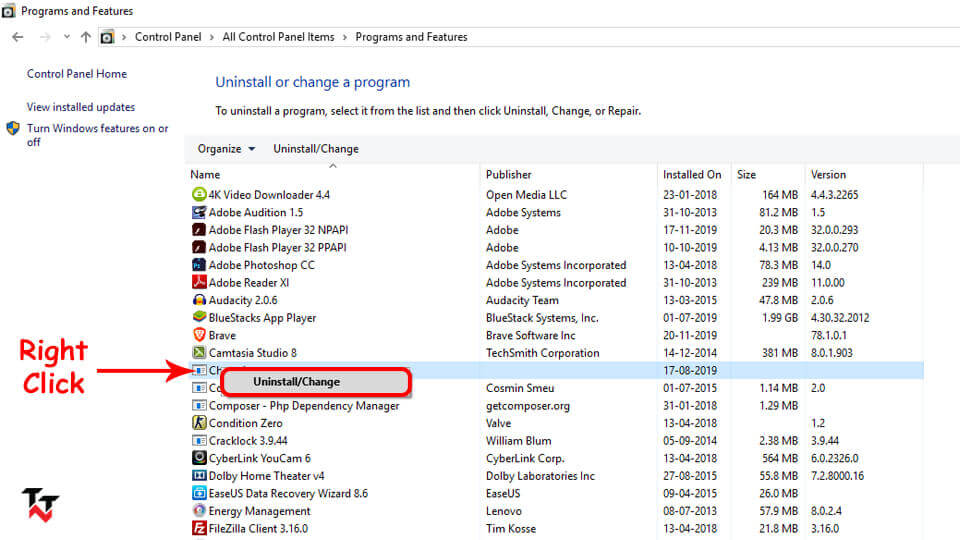Go to Control Panel breadcrumb
Image resolution: width=960 pixels, height=540 pixels.
[x=168, y=37]
